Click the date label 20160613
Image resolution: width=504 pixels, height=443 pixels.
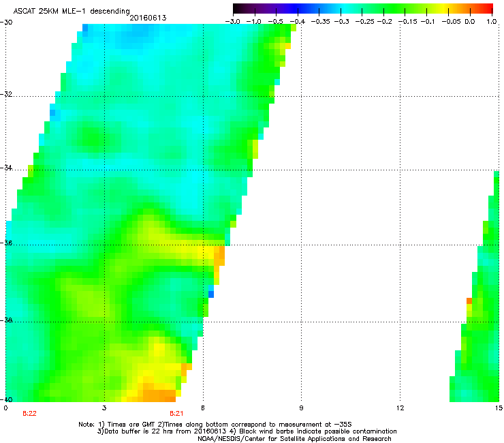148,18
